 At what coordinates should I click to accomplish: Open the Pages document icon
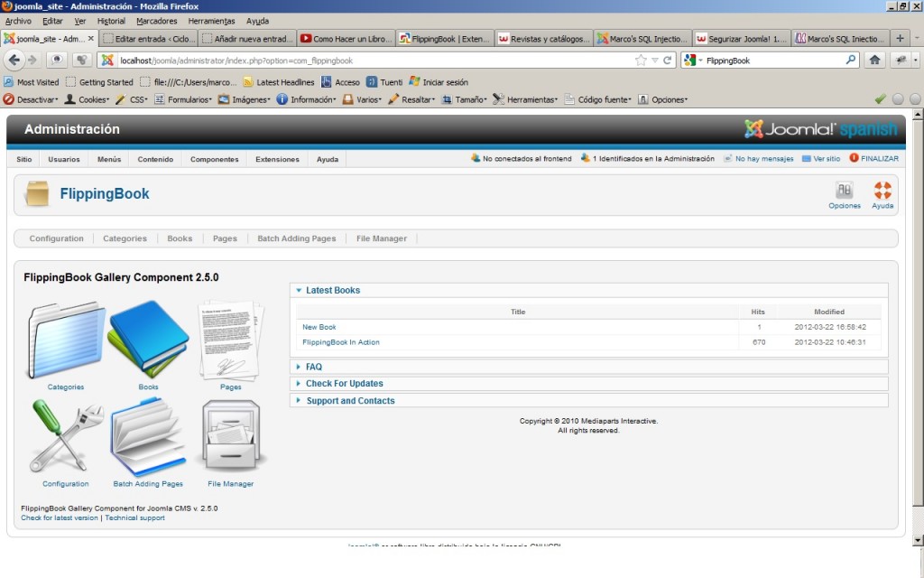[x=230, y=340]
